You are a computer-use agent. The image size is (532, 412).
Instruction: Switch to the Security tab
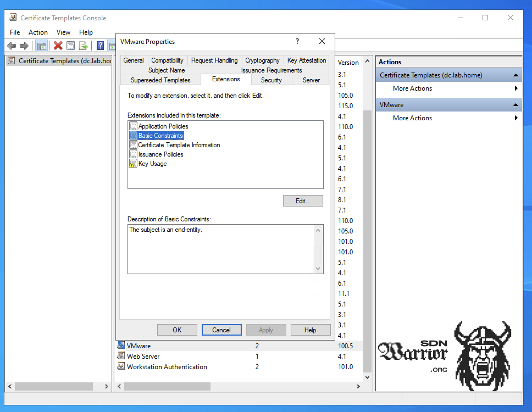[271, 80]
